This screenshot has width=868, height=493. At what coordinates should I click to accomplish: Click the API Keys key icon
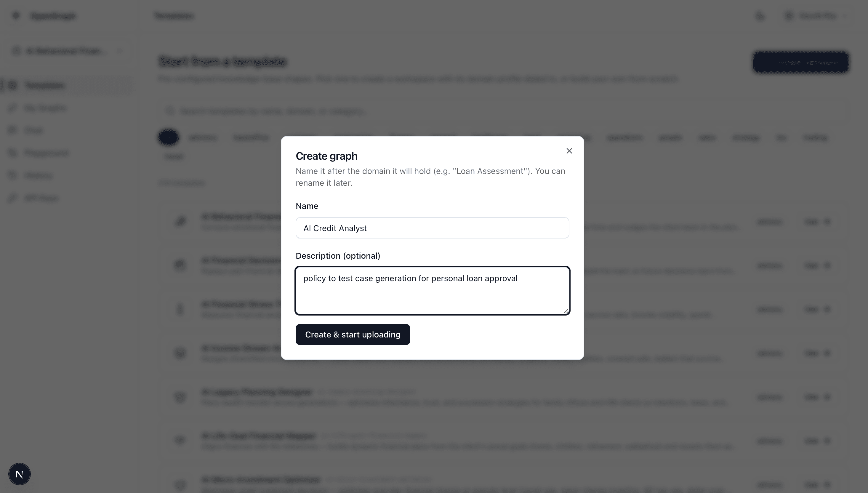13,198
